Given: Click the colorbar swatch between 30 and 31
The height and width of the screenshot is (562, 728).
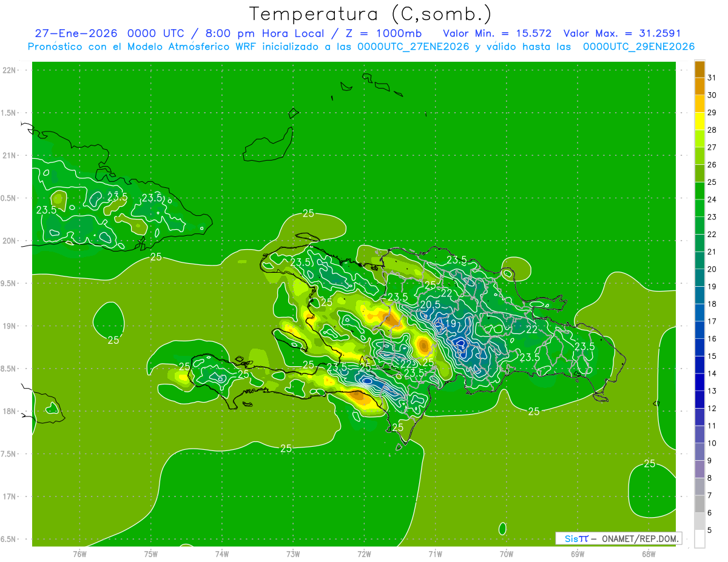Looking at the screenshot, I should tap(699, 86).
